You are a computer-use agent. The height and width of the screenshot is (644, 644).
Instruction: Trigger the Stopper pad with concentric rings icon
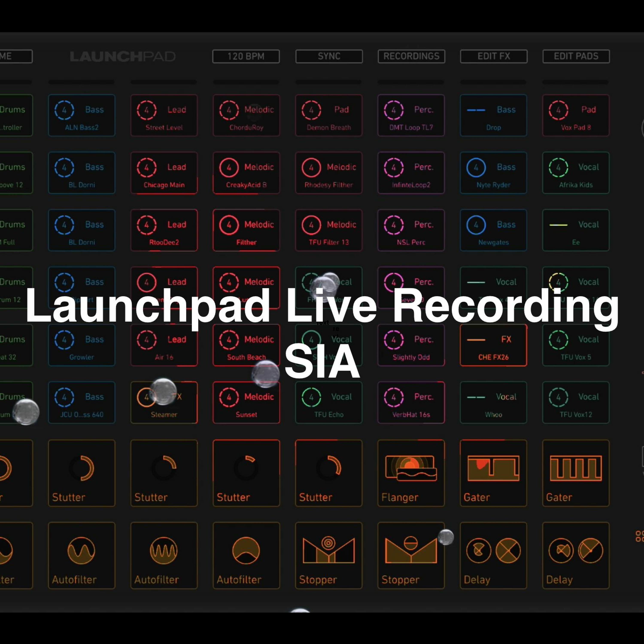(x=329, y=556)
